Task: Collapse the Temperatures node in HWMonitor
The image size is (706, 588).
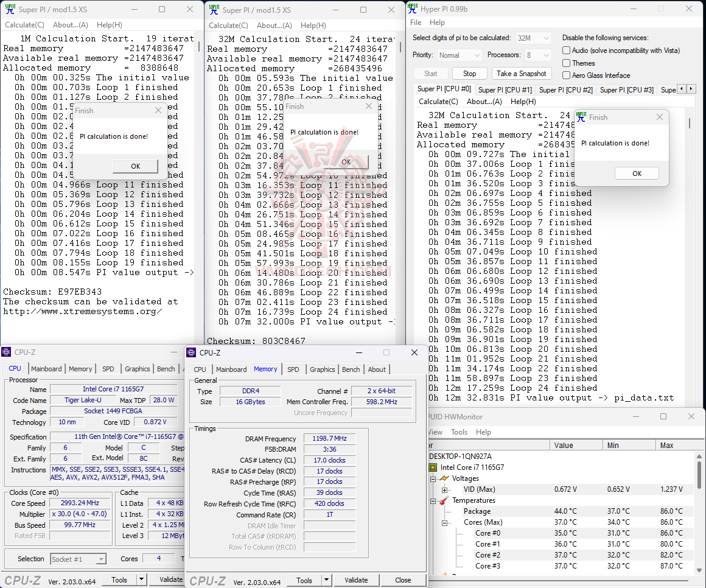Action: [433, 501]
